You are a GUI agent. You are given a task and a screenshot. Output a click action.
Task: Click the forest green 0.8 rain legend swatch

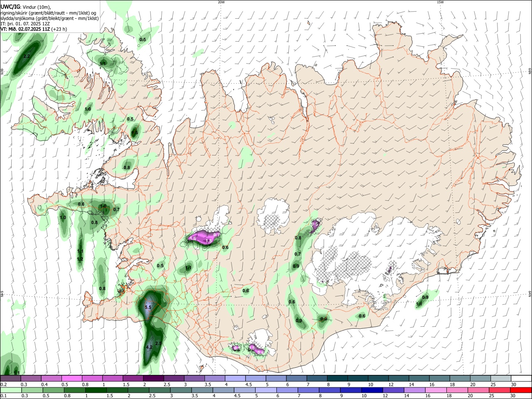click(x=74, y=390)
